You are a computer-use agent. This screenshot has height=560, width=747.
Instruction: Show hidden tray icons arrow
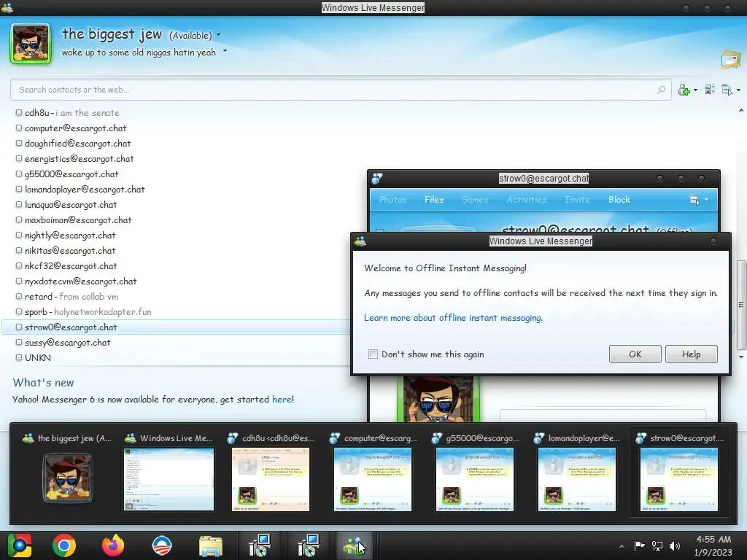(622, 547)
